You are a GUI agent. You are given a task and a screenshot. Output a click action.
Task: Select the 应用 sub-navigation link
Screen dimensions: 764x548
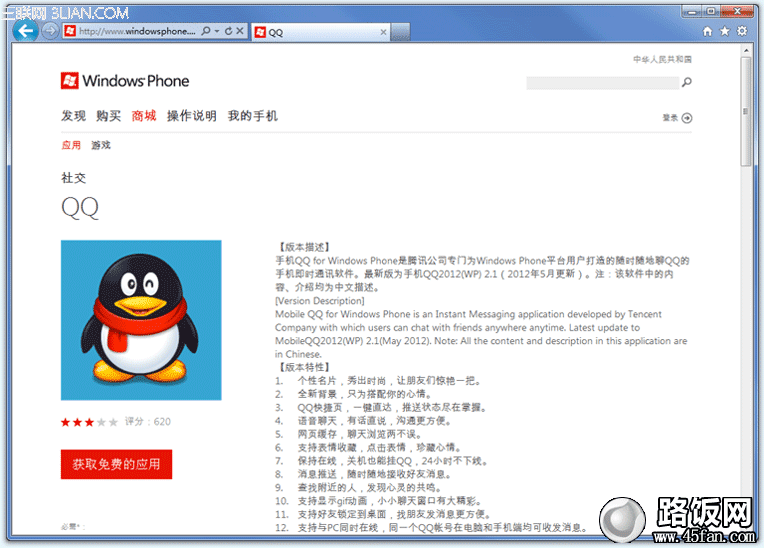click(x=71, y=145)
